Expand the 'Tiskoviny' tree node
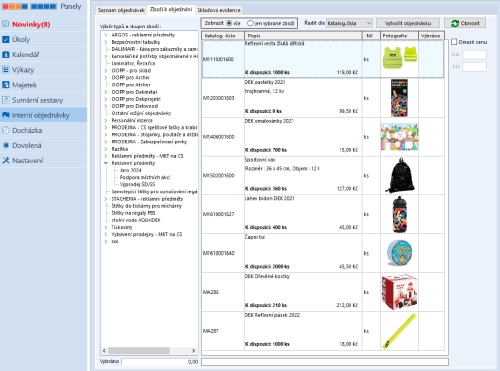The image size is (500, 371). pyautogui.click(x=106, y=227)
